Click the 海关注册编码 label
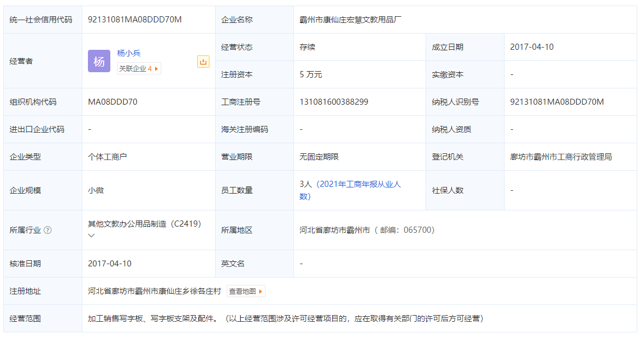The image size is (644, 338). pos(244,130)
